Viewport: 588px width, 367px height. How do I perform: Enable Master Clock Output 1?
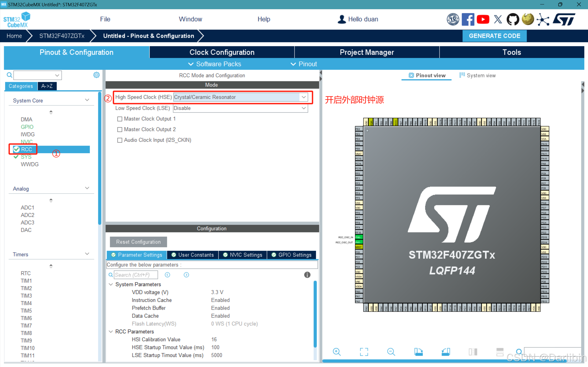point(120,119)
